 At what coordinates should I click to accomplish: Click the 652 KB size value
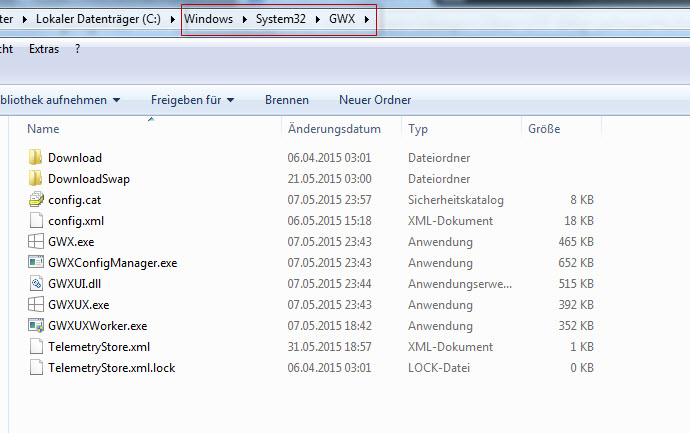(x=576, y=263)
